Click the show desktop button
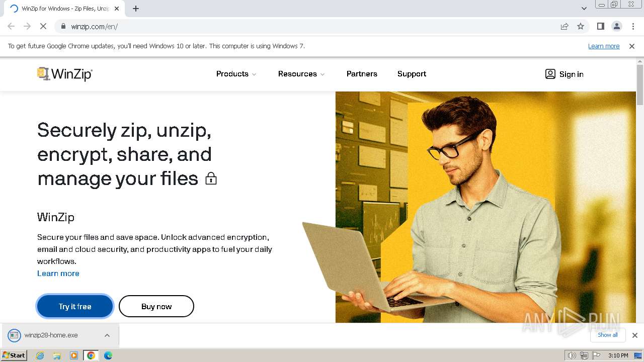Viewport: 644px width, 362px height. pyautogui.click(x=638, y=355)
